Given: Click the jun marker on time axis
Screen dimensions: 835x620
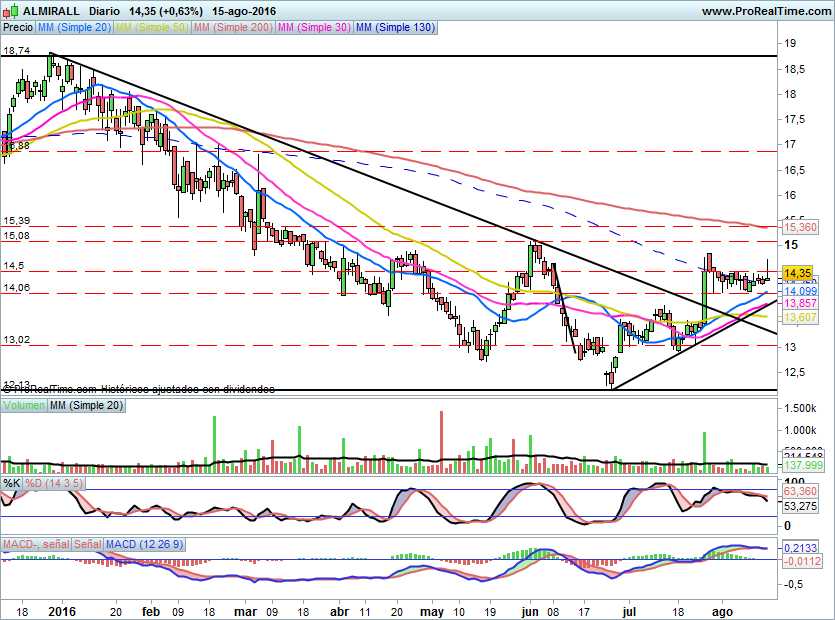Looking at the screenshot, I should coord(530,611).
